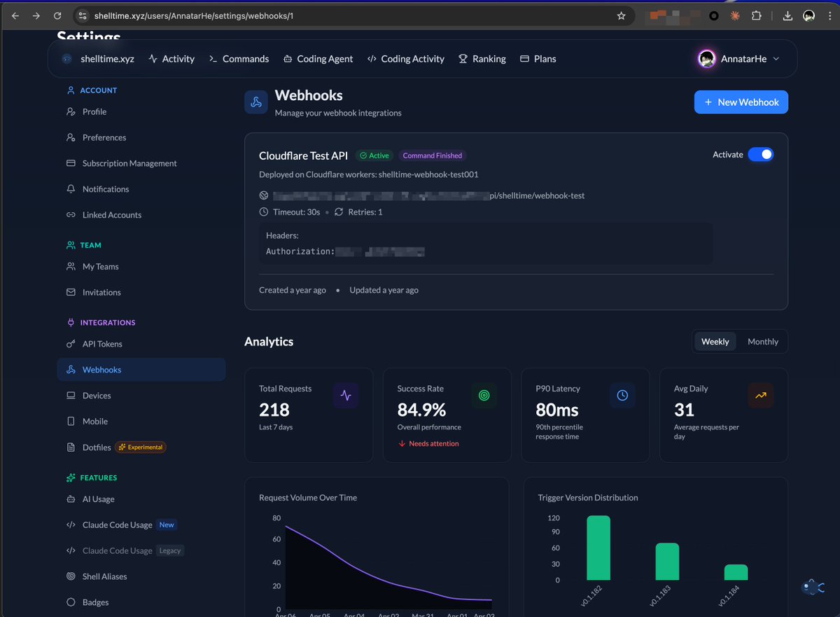Click the New Webhook button
Image resolution: width=840 pixels, height=617 pixels.
coord(741,102)
